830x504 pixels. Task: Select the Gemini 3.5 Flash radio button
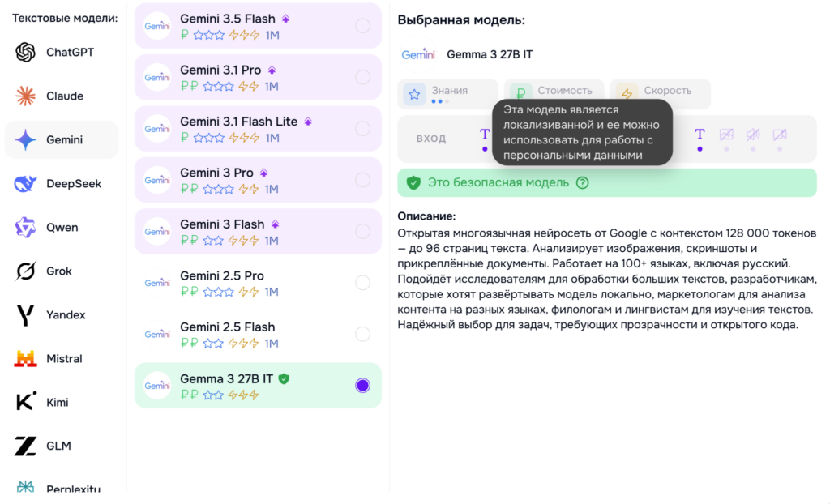[362, 26]
